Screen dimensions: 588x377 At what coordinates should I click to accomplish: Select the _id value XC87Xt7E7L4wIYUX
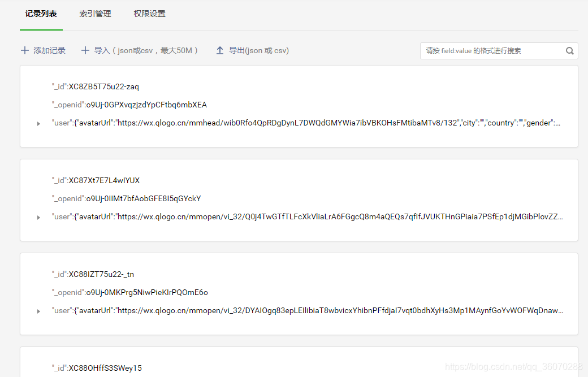[x=104, y=180]
